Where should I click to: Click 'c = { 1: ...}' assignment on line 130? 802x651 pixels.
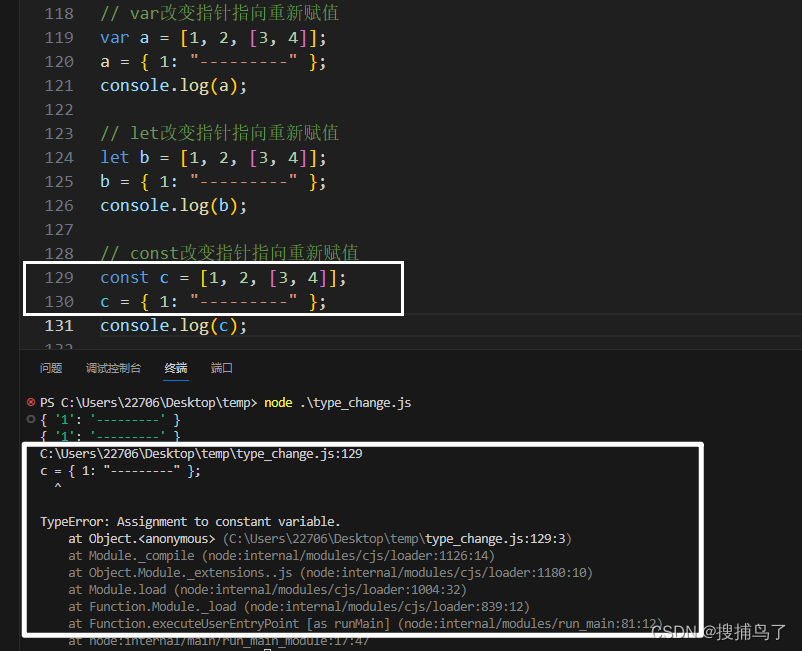[213, 302]
